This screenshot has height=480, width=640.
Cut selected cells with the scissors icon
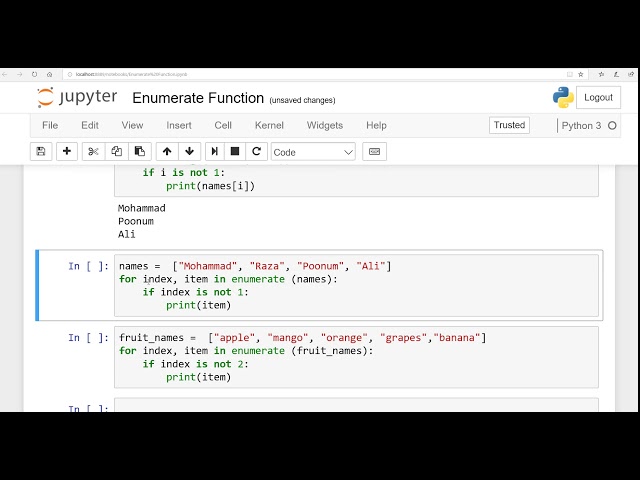(93, 151)
